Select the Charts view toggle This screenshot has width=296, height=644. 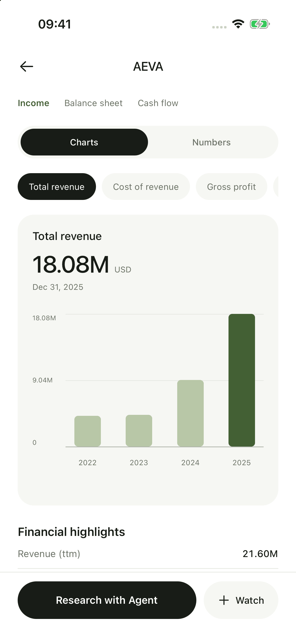(84, 142)
